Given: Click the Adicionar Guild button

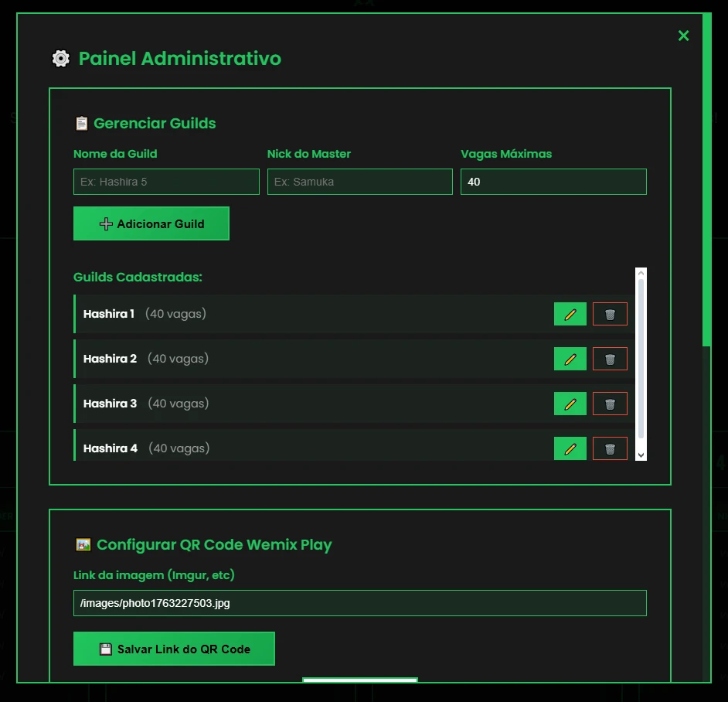Looking at the screenshot, I should tap(151, 223).
